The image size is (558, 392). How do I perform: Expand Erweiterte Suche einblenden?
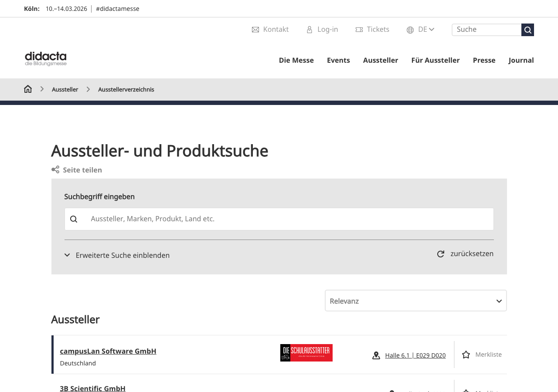(x=117, y=255)
